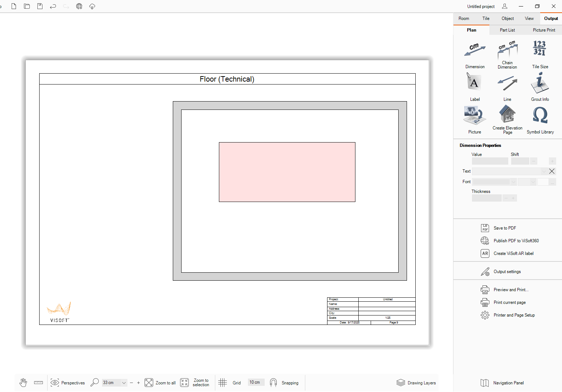The width and height of the screenshot is (562, 392).
Task: Switch to the Part List tab
Action: 507,30
